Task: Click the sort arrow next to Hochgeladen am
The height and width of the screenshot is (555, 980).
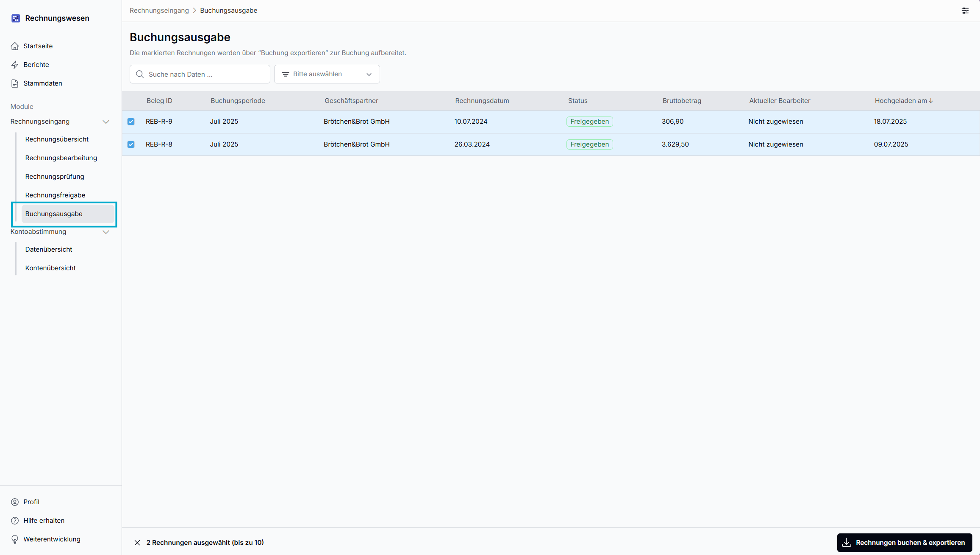Action: pyautogui.click(x=931, y=101)
